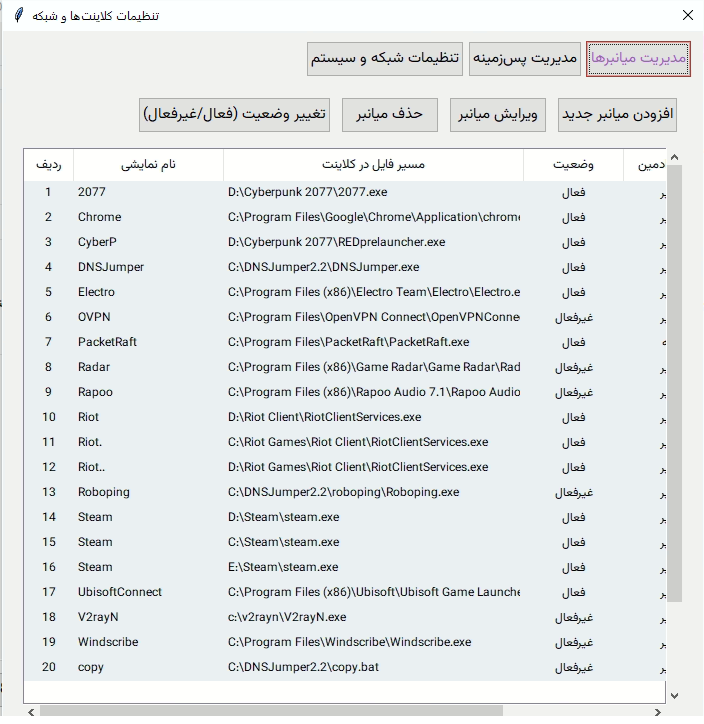Image resolution: width=704 pixels, height=724 pixels.
Task: Click the vertical scrollbar thumb
Action: tap(674, 383)
